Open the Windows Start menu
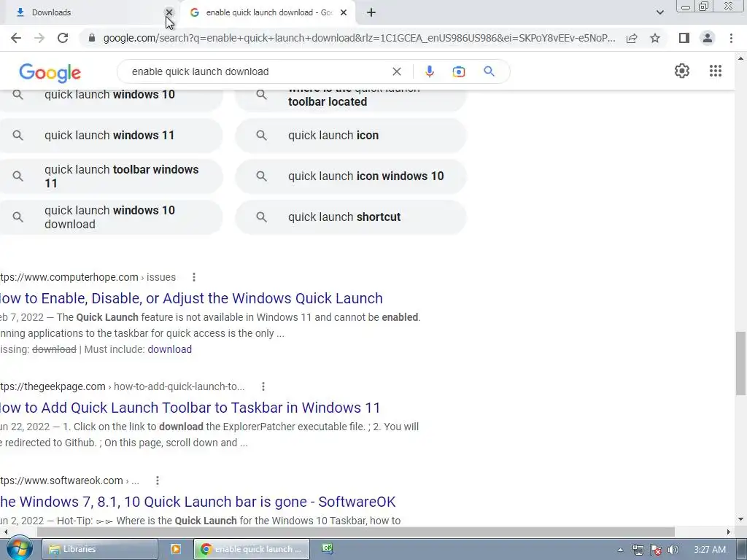 pos(19,549)
